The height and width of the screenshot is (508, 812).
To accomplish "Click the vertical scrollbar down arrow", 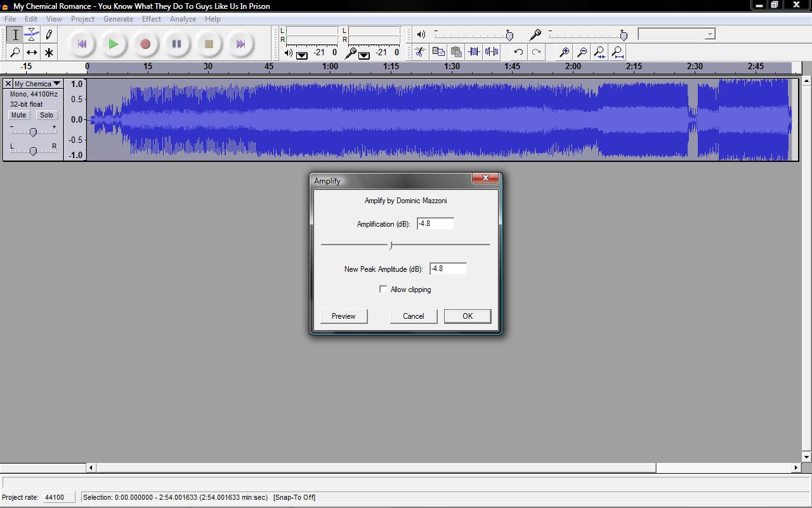I will click(x=806, y=457).
